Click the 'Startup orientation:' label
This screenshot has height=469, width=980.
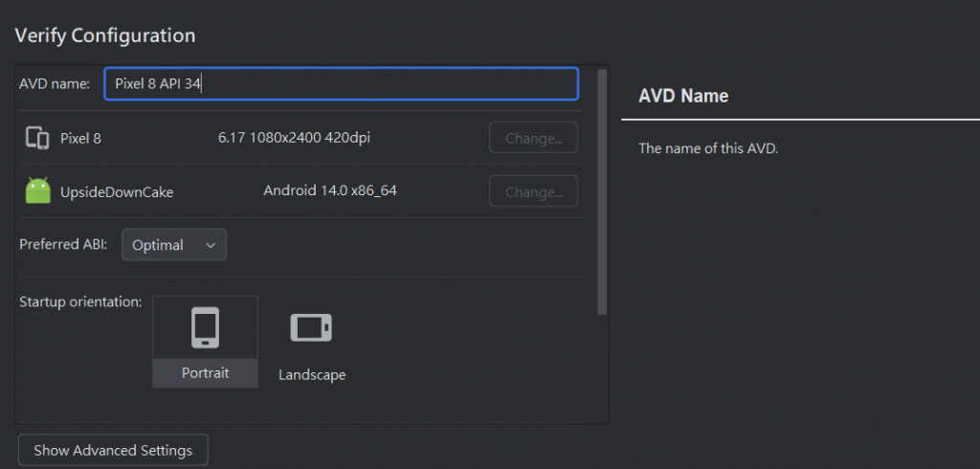point(80,302)
